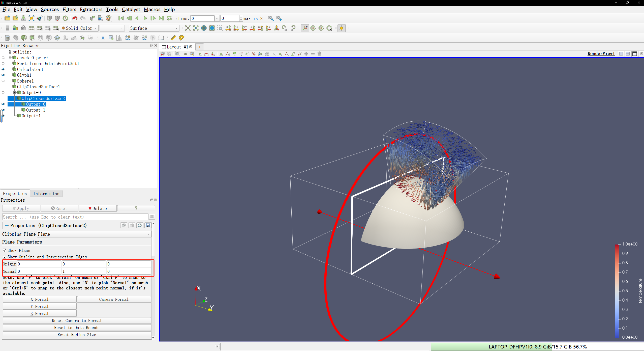Click the Play animation button

point(145,18)
